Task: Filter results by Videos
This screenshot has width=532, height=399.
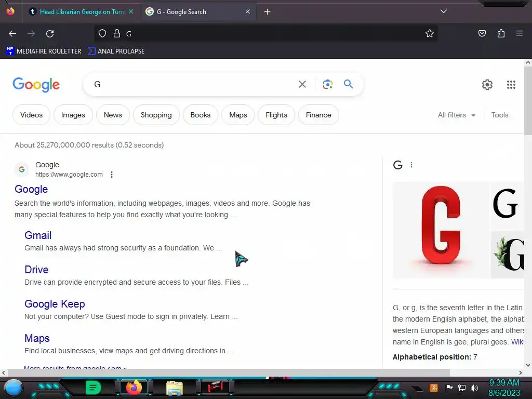Action: tap(31, 115)
